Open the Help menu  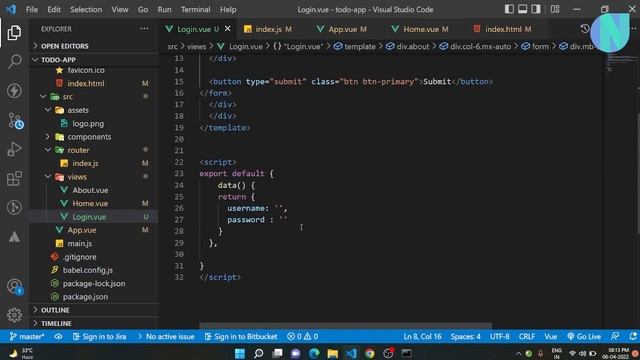coord(228,9)
